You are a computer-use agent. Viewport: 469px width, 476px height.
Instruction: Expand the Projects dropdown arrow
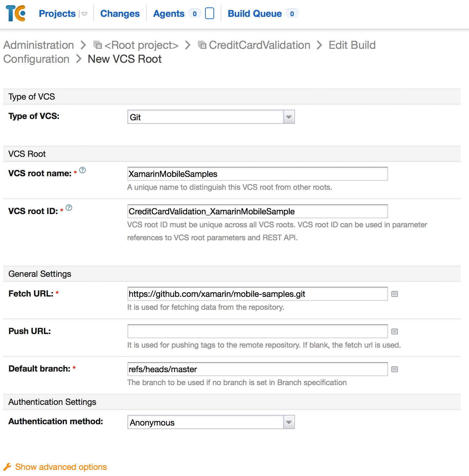(x=84, y=14)
